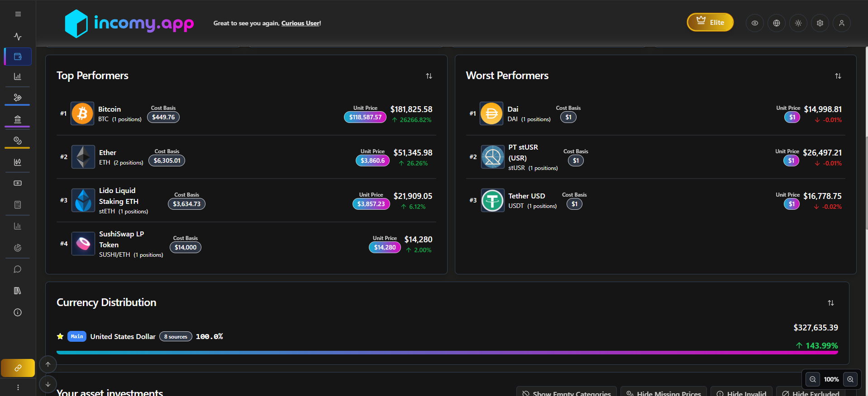This screenshot has height=396, width=868.
Task: Click the Ether coin thumbnail
Action: [x=83, y=157]
